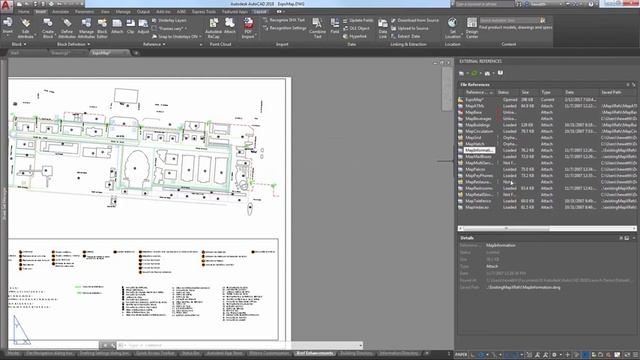The width and height of the screenshot is (640, 360).
Task: Open the Express Tools tab
Action: [204, 12]
